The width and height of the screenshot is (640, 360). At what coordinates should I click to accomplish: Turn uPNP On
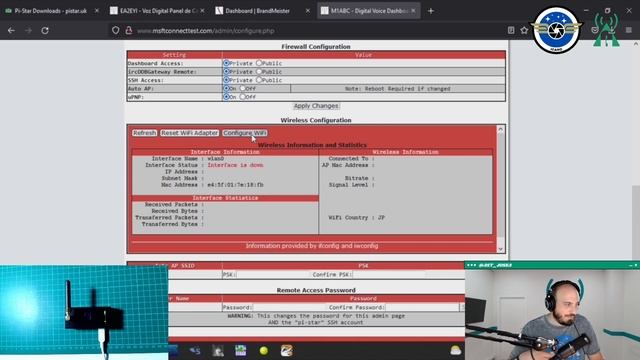click(226, 97)
